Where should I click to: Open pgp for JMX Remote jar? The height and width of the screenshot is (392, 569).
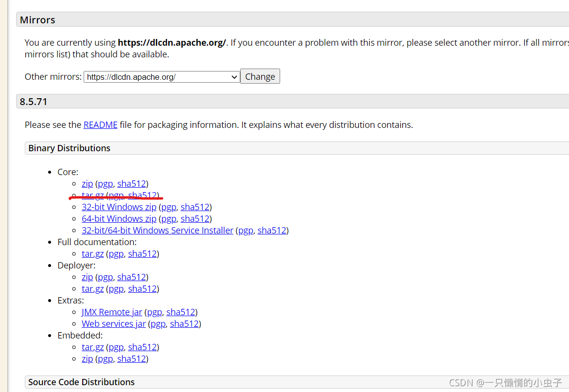point(155,312)
